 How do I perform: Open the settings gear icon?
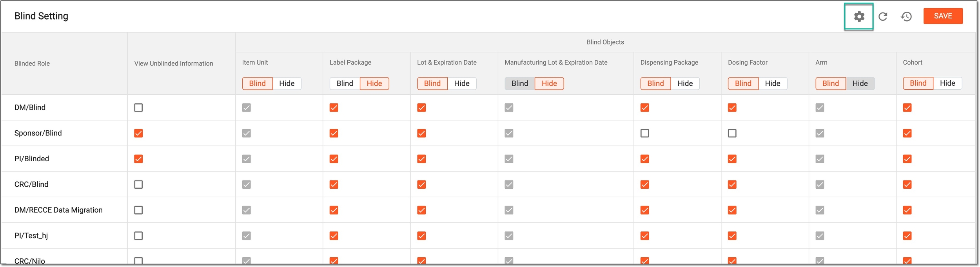[859, 16]
